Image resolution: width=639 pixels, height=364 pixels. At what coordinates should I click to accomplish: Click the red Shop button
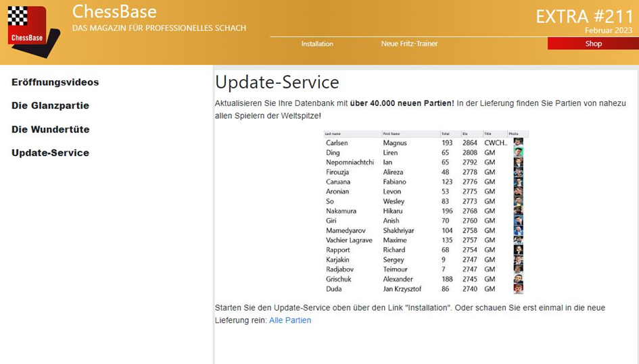593,44
